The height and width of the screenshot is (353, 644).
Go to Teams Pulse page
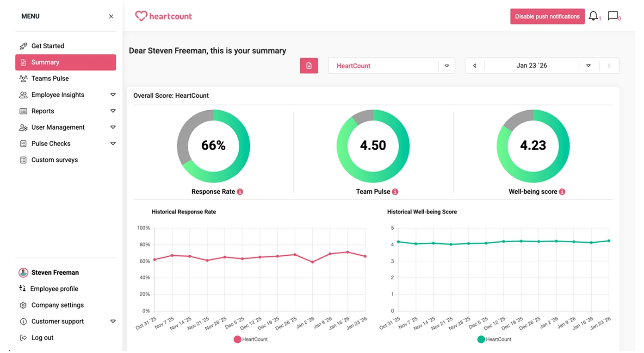click(x=50, y=79)
